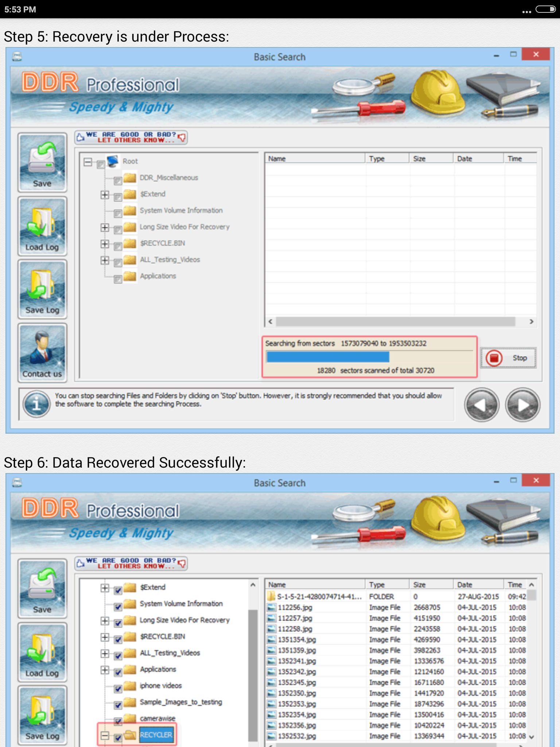Expand $Extend node in Step 6 tree
560x747 pixels.
click(x=105, y=588)
